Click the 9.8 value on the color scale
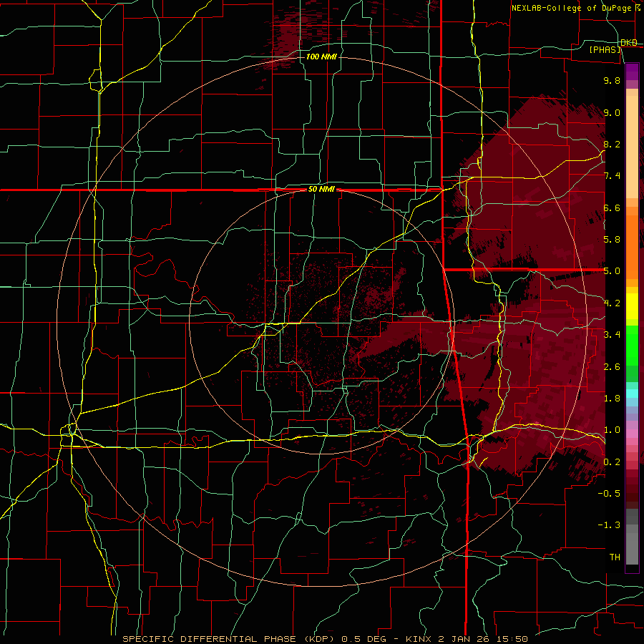Viewport: 644px width, 644px height. [x=612, y=80]
